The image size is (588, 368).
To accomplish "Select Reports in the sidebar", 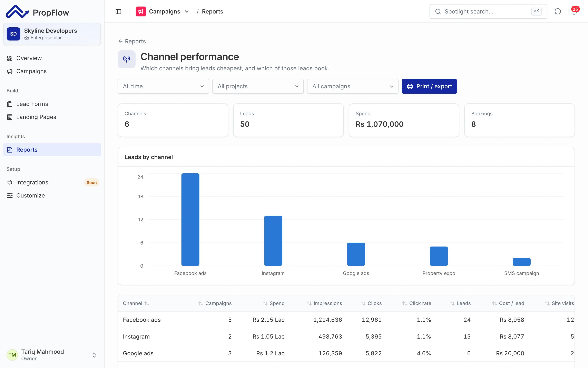I will point(52,150).
